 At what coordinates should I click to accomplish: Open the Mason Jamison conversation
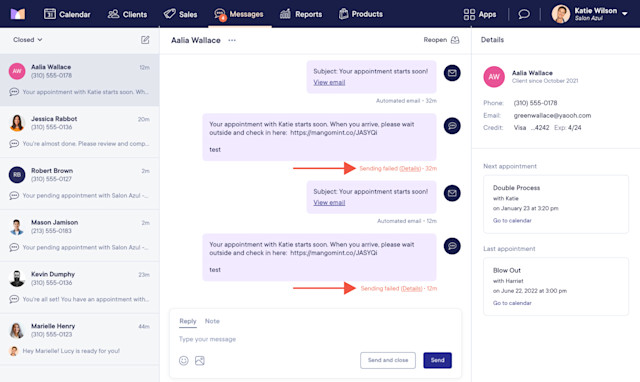pyautogui.click(x=80, y=235)
